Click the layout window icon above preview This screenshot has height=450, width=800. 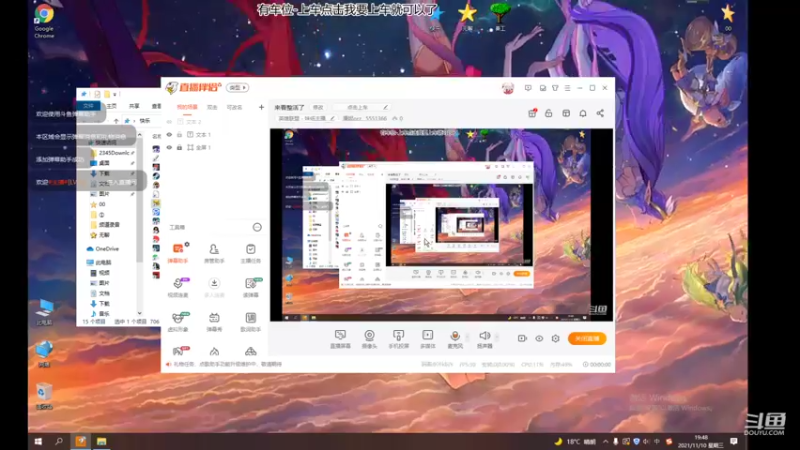(x=566, y=113)
